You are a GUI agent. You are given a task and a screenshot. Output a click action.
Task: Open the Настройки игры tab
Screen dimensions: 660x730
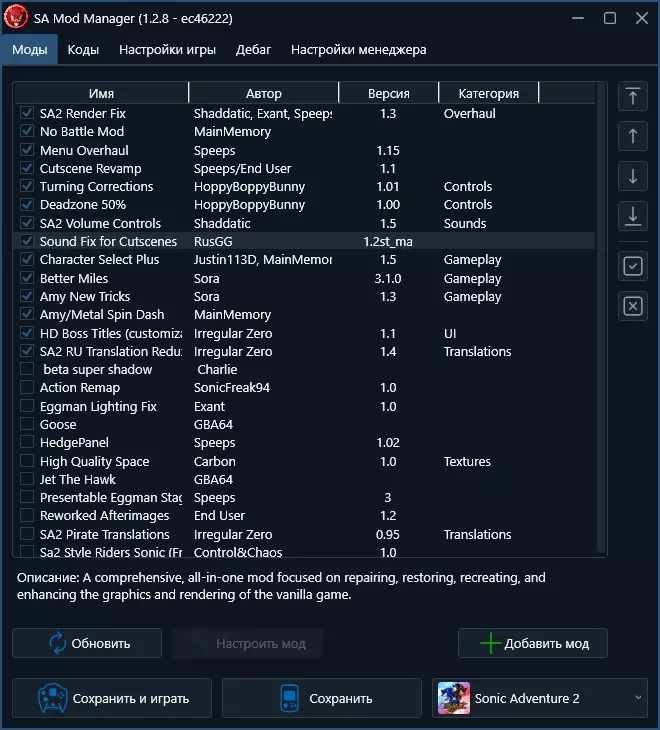167,49
